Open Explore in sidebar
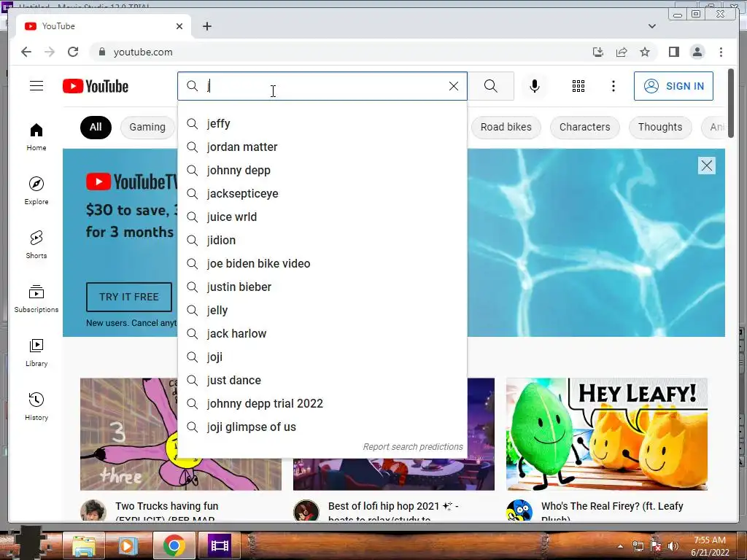747x560 pixels. pyautogui.click(x=36, y=190)
